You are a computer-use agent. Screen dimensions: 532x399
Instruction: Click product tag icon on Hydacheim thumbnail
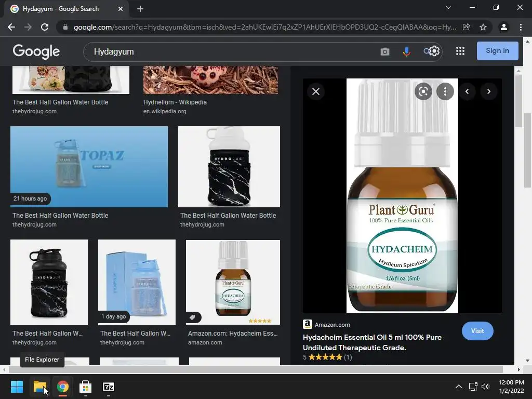[x=192, y=317]
